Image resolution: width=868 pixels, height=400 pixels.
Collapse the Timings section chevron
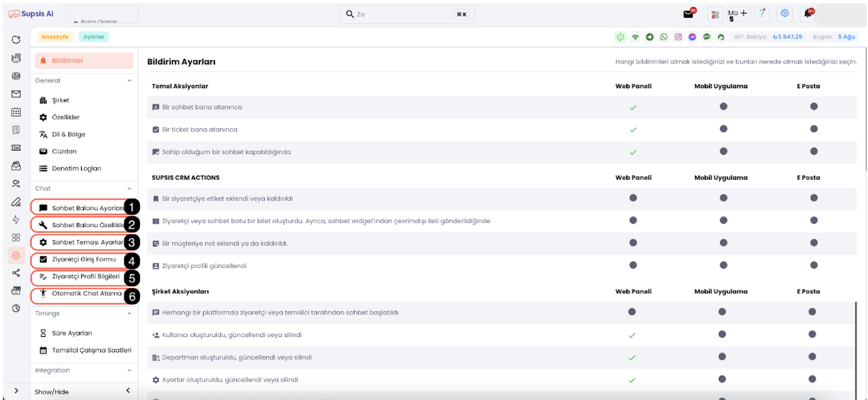(x=128, y=314)
